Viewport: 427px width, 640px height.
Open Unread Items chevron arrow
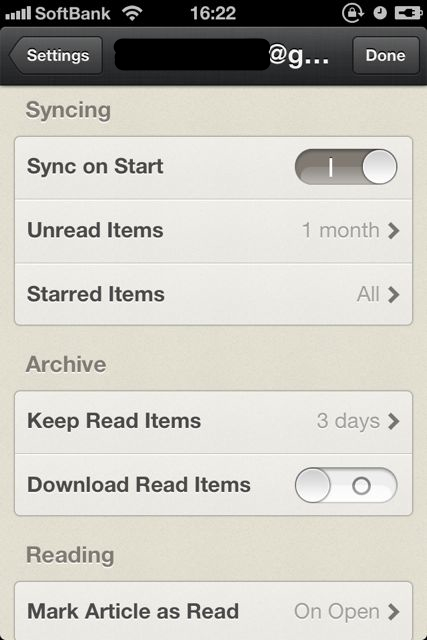[x=394, y=231]
